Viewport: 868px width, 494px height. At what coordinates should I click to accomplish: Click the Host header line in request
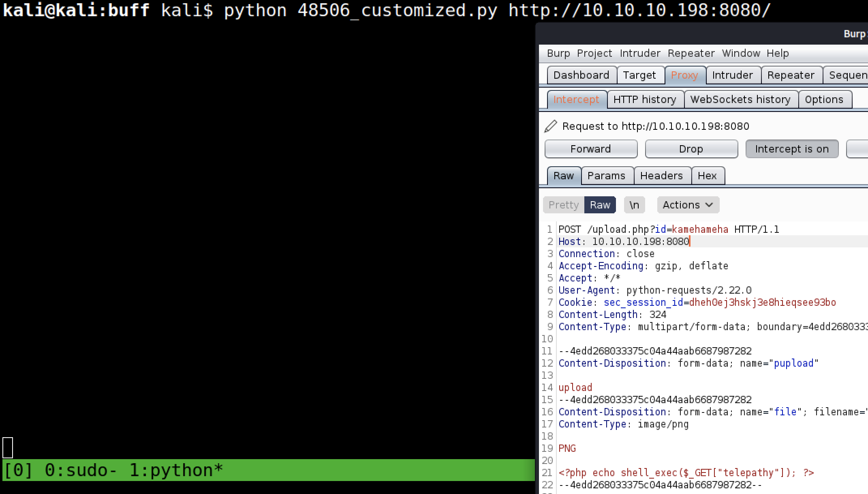[624, 242]
